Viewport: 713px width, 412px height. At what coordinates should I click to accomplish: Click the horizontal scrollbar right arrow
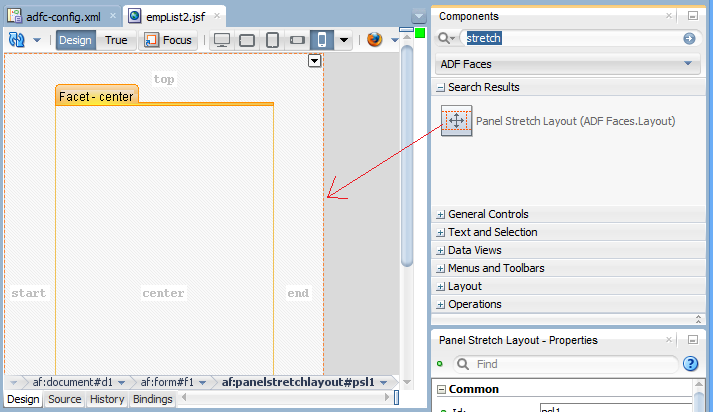[x=387, y=397]
